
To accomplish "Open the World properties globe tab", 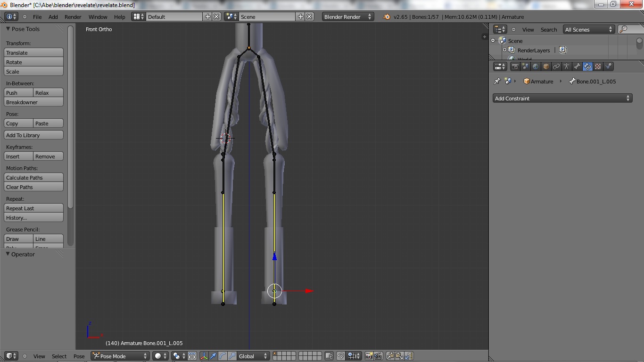I will tap(536, 66).
